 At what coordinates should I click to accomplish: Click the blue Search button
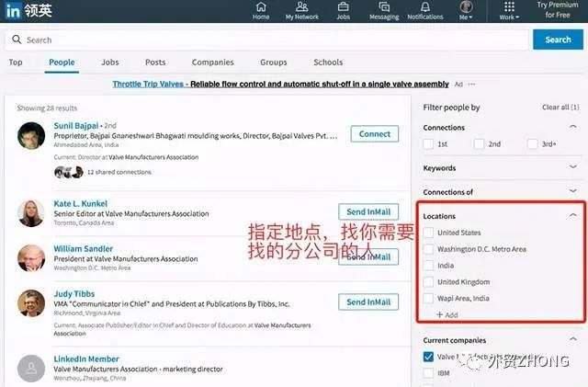click(558, 40)
